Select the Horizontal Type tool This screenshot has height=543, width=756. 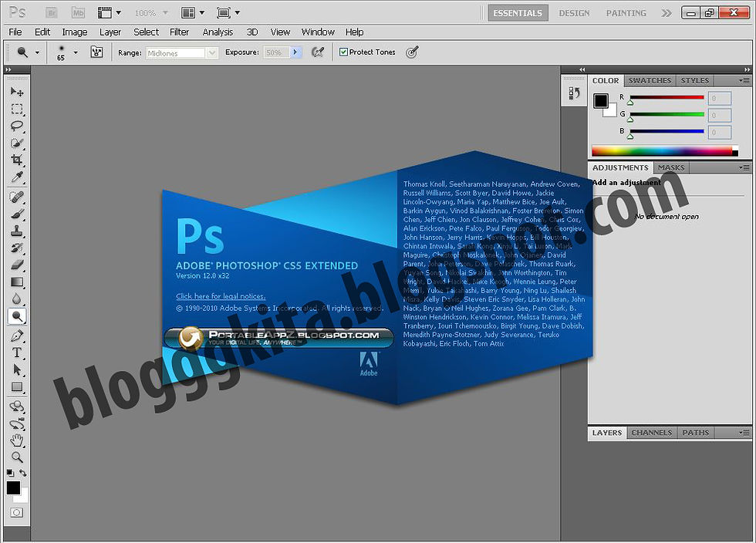click(x=17, y=352)
